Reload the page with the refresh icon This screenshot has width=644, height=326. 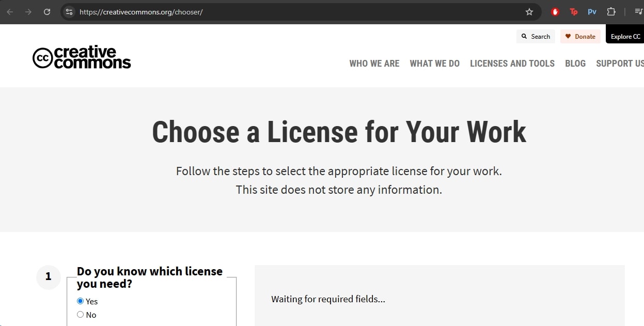[x=47, y=11]
